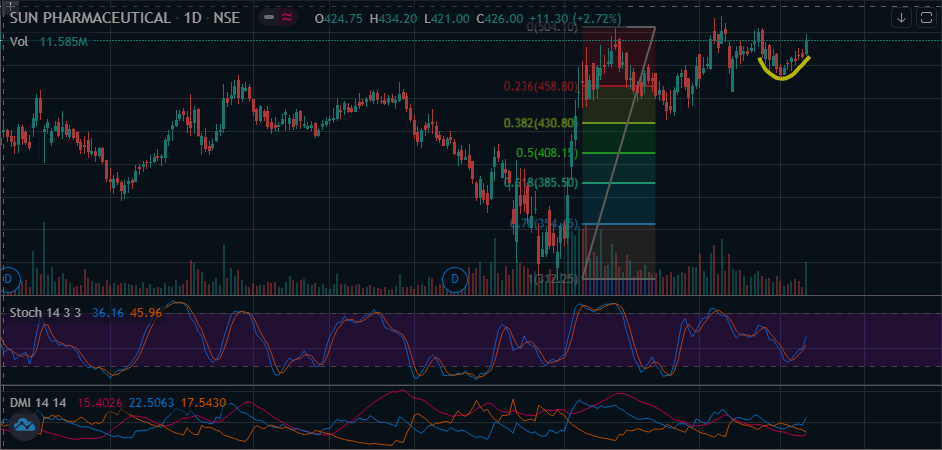942x450 pixels.
Task: Select the DMI 14 14 indicator legend
Action: pyautogui.click(x=38, y=403)
